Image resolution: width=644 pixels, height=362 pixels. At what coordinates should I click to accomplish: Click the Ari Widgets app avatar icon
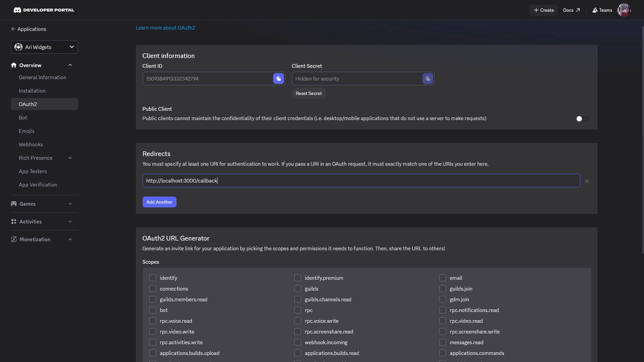click(18, 47)
